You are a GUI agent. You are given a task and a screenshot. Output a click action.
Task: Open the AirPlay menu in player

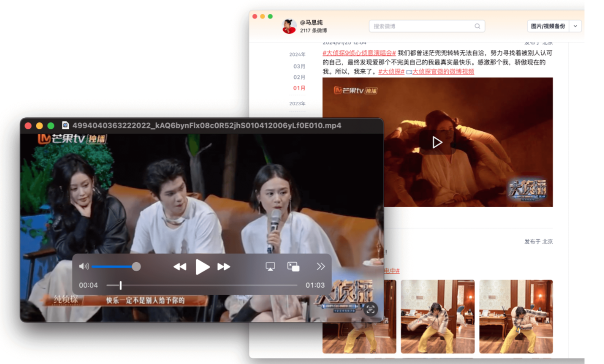[270, 267]
